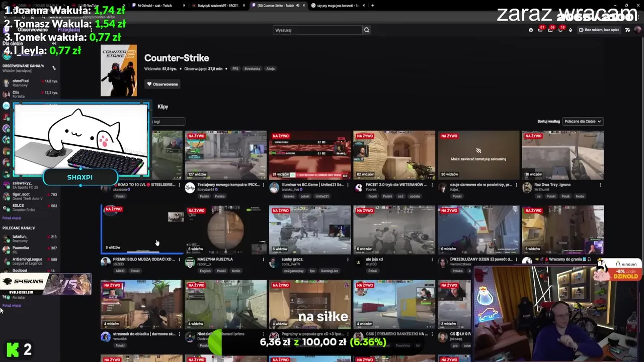Focus the Wyszukaj search field
The width and height of the screenshot is (644, 362).
click(x=317, y=30)
